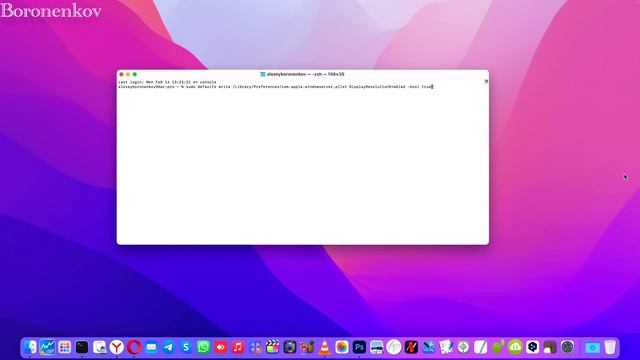Open the Trash in dock
The height and width of the screenshot is (360, 640).
pos(610,347)
